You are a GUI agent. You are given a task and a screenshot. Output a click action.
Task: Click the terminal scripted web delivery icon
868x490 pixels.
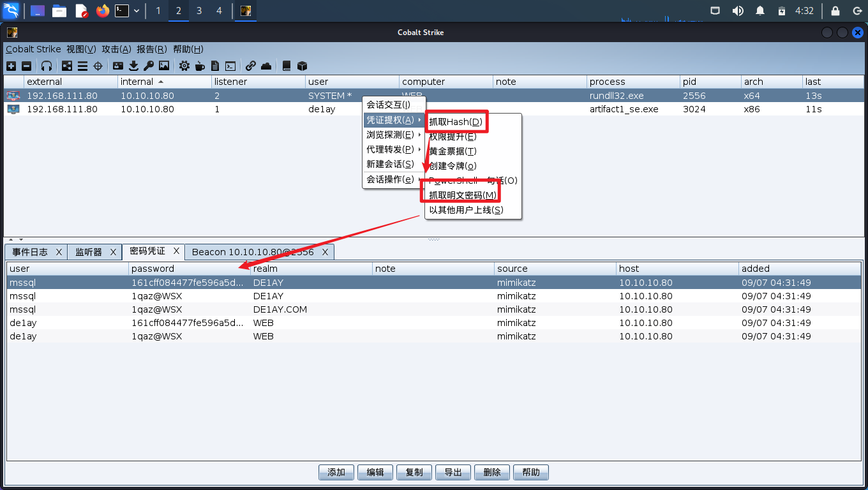pos(230,66)
